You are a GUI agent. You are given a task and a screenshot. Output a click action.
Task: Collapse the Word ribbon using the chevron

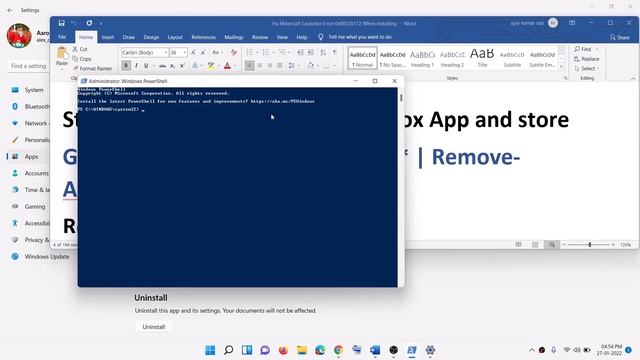pyautogui.click(x=633, y=78)
